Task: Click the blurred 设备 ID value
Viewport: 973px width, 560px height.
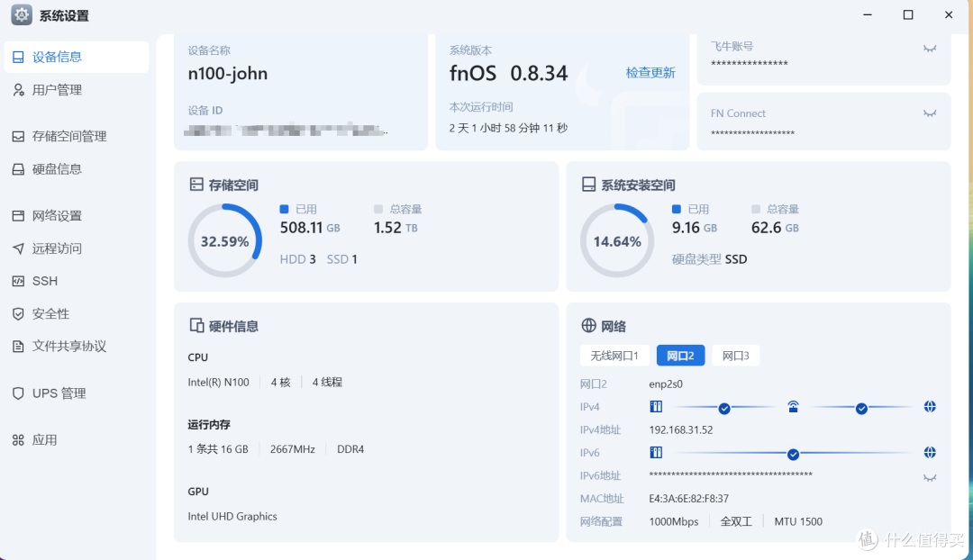Action: 286,131
